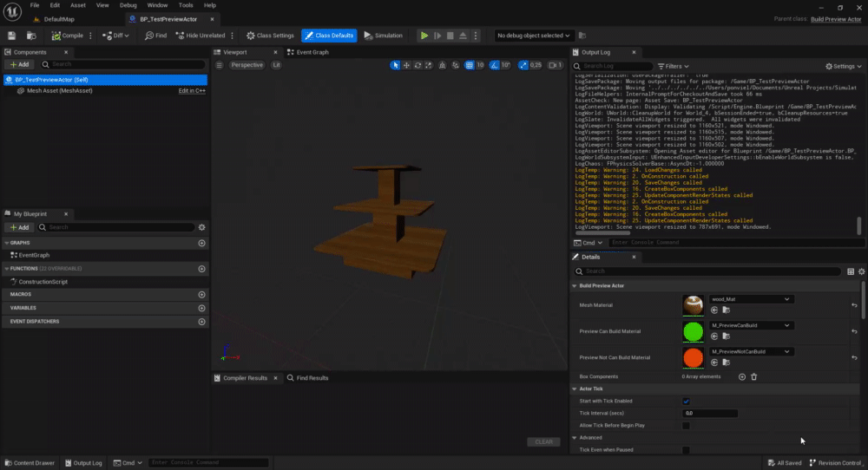Collapse the Actor Tick section
This screenshot has width=868, height=470.
pos(575,388)
